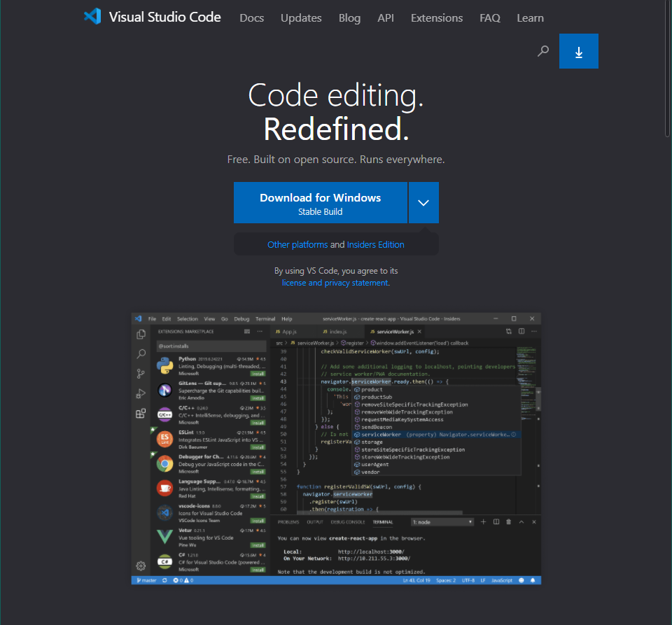Switch to the PROBLEMS panel tab in screenshot
This screenshot has width=672, height=625.
[x=288, y=521]
